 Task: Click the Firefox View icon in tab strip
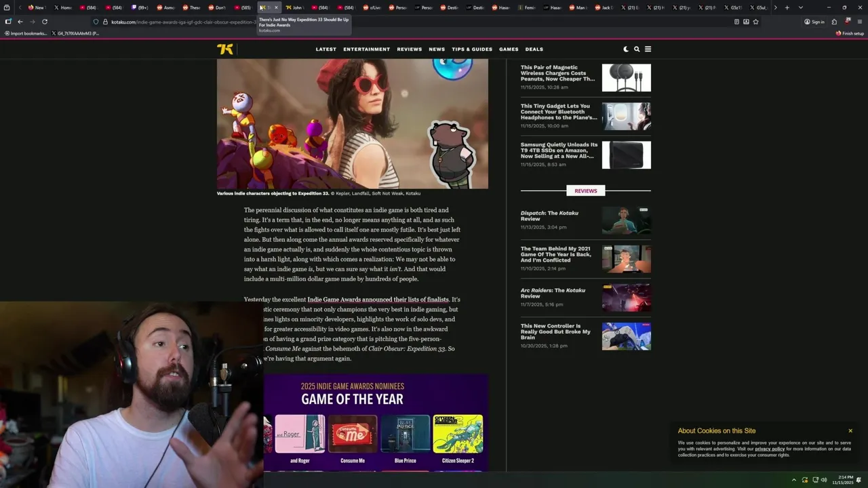[7, 7]
